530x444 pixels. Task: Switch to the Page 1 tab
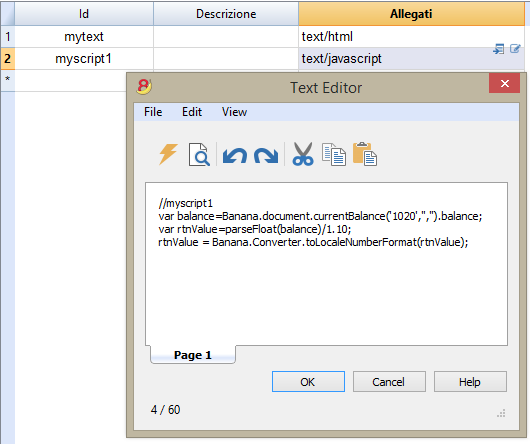point(193,355)
